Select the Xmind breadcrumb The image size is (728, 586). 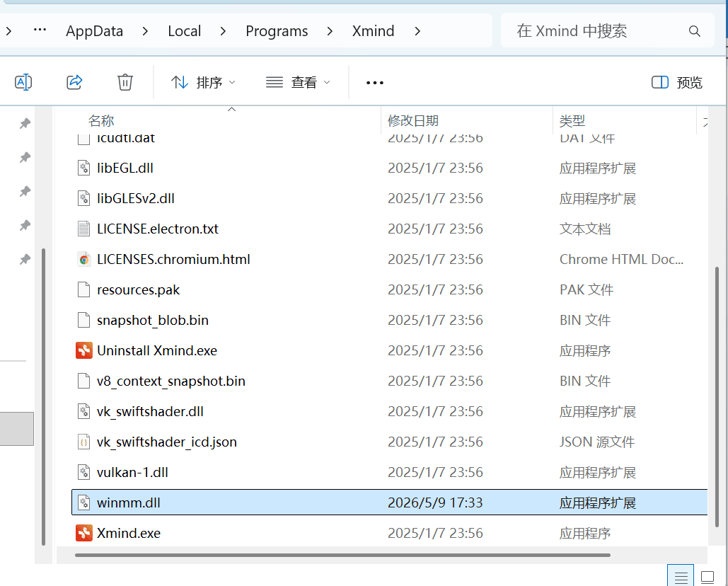(x=373, y=31)
